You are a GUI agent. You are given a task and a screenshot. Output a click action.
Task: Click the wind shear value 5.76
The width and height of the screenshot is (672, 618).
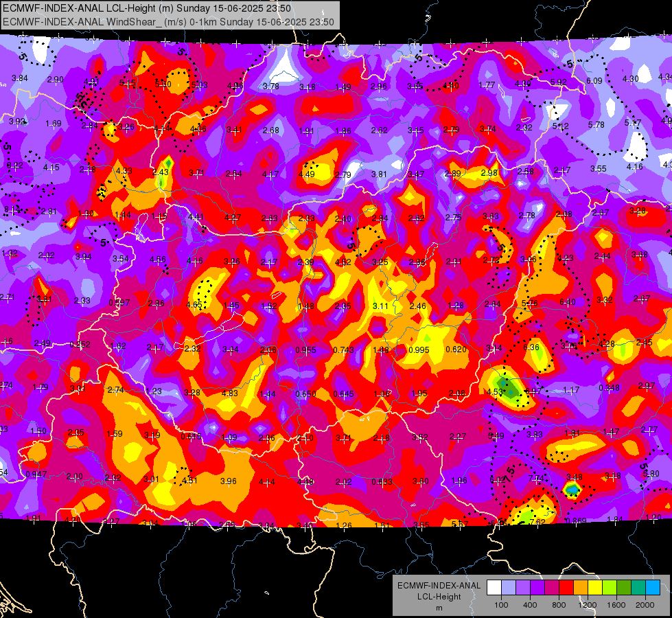(x=530, y=303)
